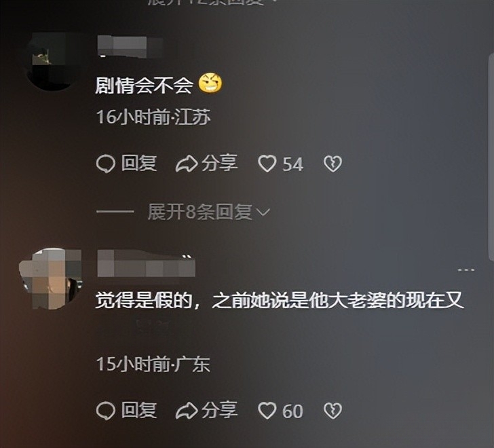
Task: Click the chevron next to 展开8条回复
Action: click(263, 212)
